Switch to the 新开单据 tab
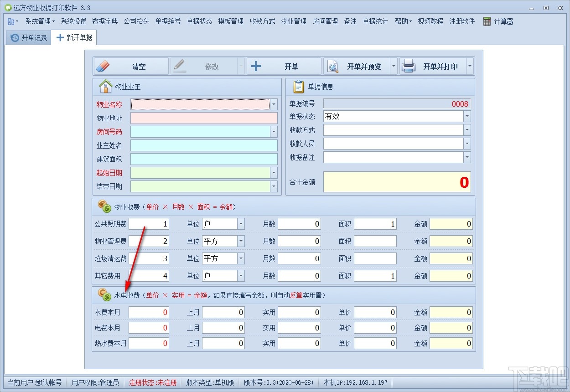Screen dimensions: 570x392 point(74,38)
